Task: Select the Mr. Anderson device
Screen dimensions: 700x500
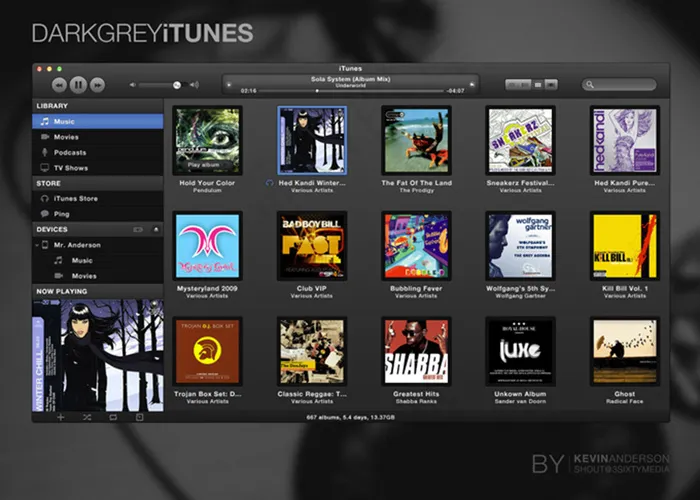Action: click(98, 245)
